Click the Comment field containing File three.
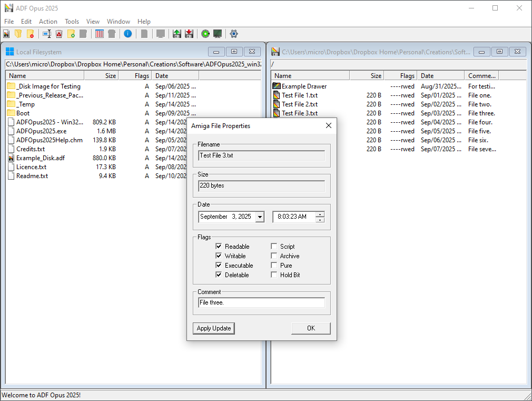The height and width of the screenshot is (401, 532). (261, 302)
